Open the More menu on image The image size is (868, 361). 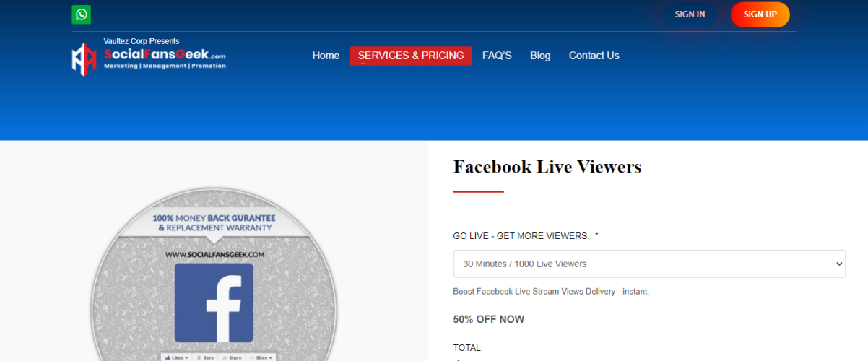tap(261, 357)
